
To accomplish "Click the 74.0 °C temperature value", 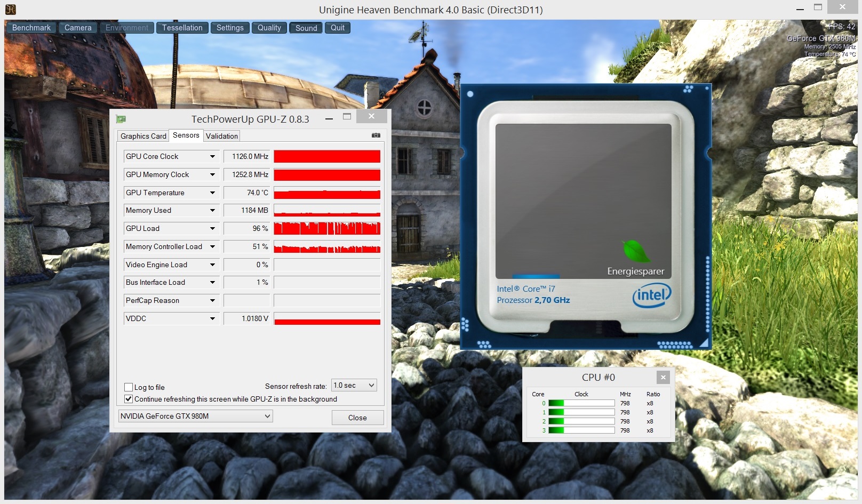I will pyautogui.click(x=247, y=193).
